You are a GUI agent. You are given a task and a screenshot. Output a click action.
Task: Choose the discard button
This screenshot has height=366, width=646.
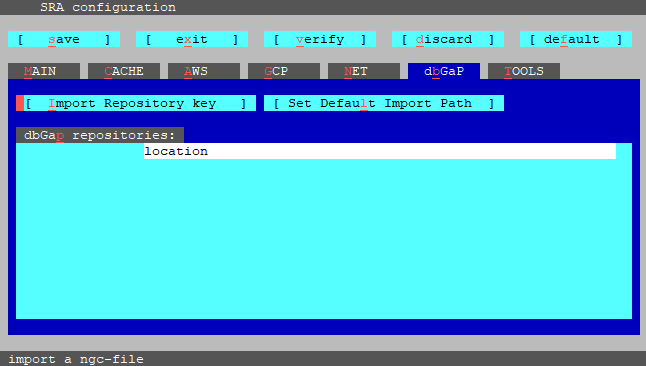448,39
